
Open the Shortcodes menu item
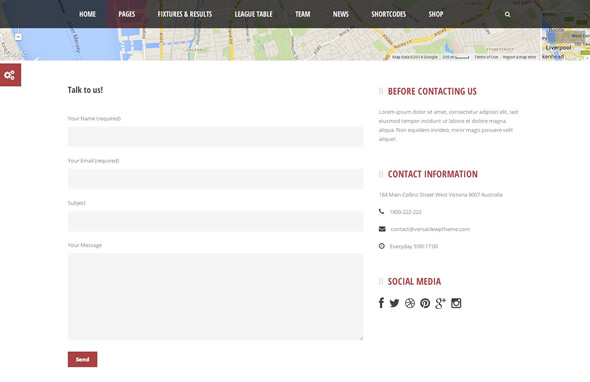(389, 14)
